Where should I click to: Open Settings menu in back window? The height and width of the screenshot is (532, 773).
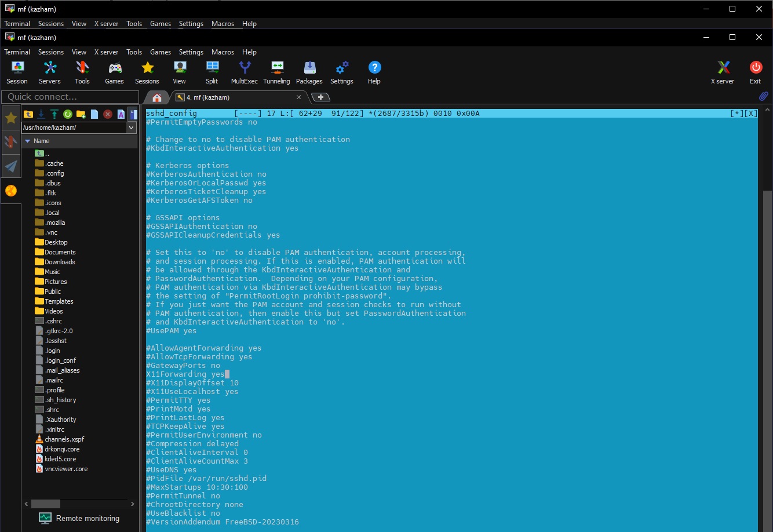pyautogui.click(x=191, y=24)
